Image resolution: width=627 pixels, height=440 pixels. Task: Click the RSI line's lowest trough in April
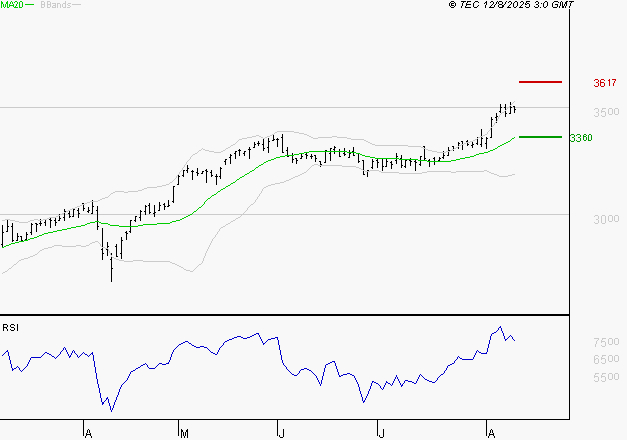111,410
